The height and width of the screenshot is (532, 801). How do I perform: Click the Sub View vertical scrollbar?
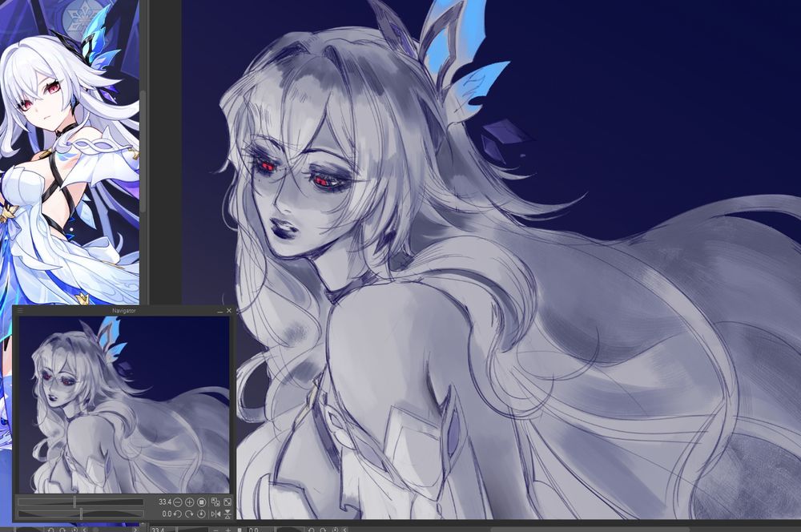point(143,151)
